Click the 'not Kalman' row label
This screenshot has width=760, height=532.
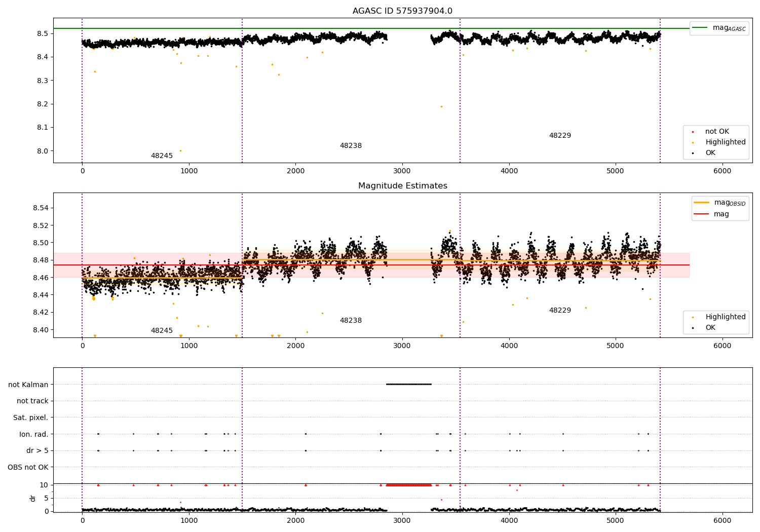(x=28, y=385)
